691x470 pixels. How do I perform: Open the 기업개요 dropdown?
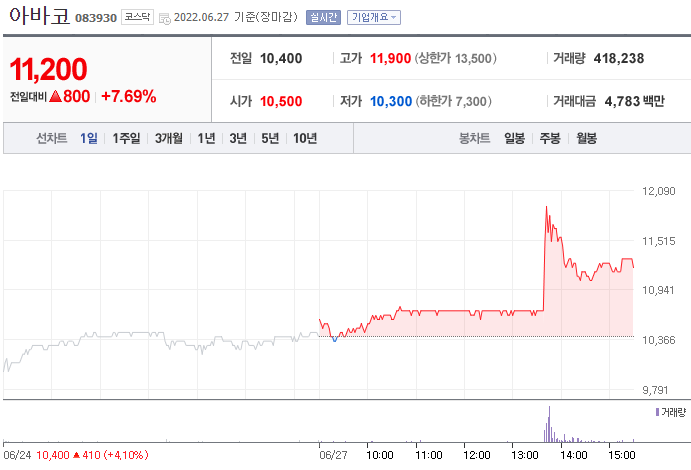tap(374, 17)
